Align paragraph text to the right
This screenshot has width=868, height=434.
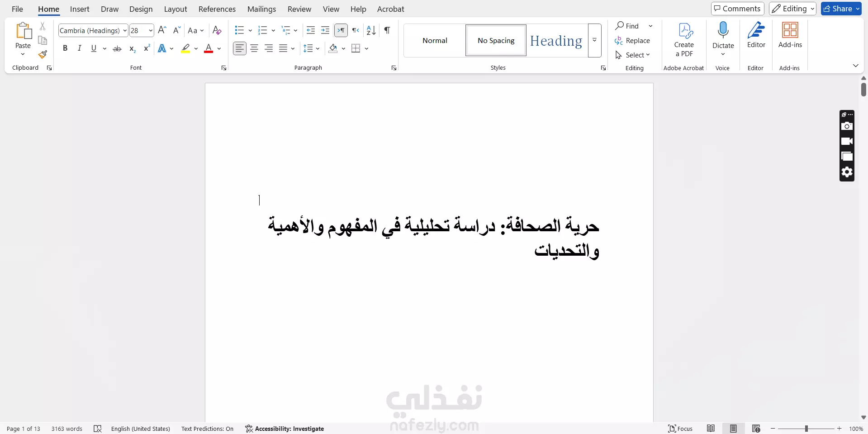(269, 48)
